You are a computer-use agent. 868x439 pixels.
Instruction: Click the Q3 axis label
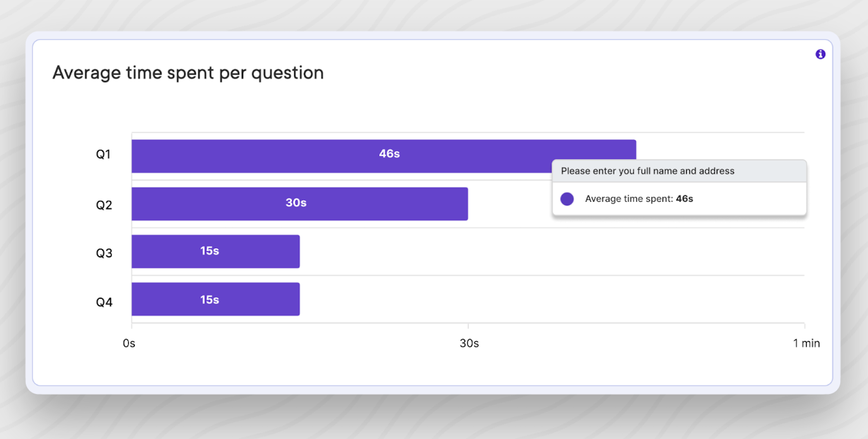click(104, 253)
